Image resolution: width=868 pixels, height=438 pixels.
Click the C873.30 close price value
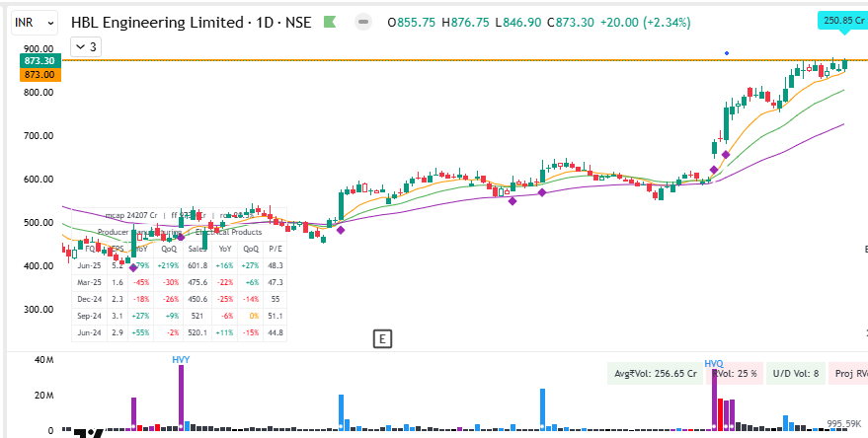coord(571,23)
